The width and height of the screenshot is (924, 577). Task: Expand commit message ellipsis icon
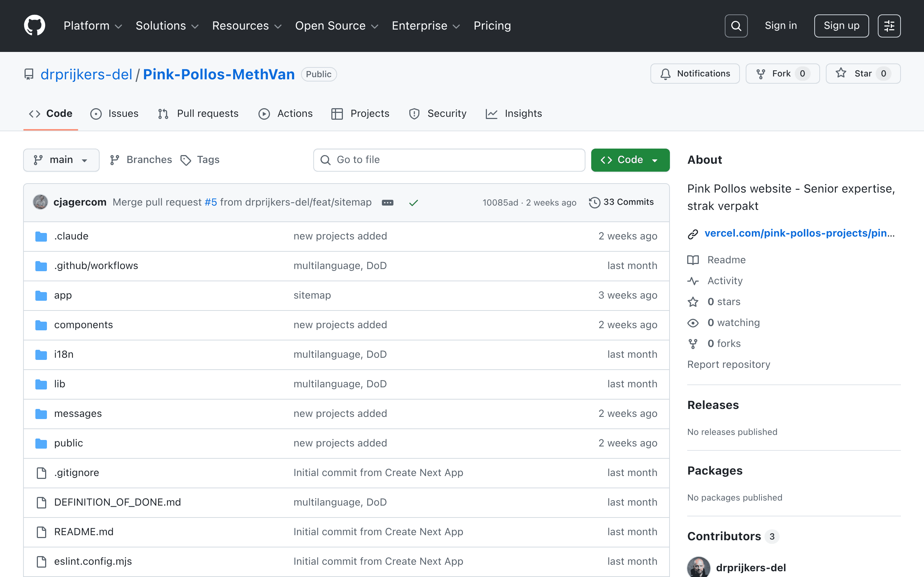click(x=387, y=203)
